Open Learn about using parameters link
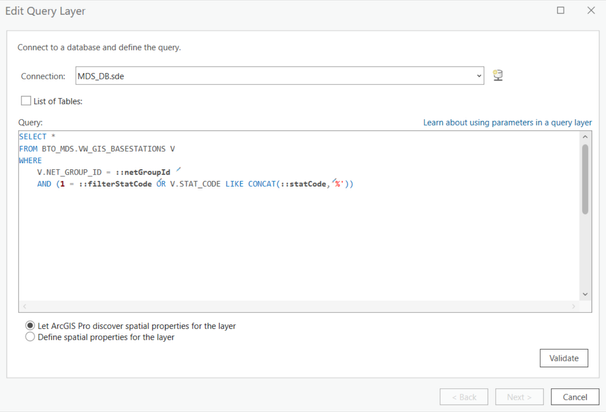The height and width of the screenshot is (412, 606). pyautogui.click(x=507, y=123)
